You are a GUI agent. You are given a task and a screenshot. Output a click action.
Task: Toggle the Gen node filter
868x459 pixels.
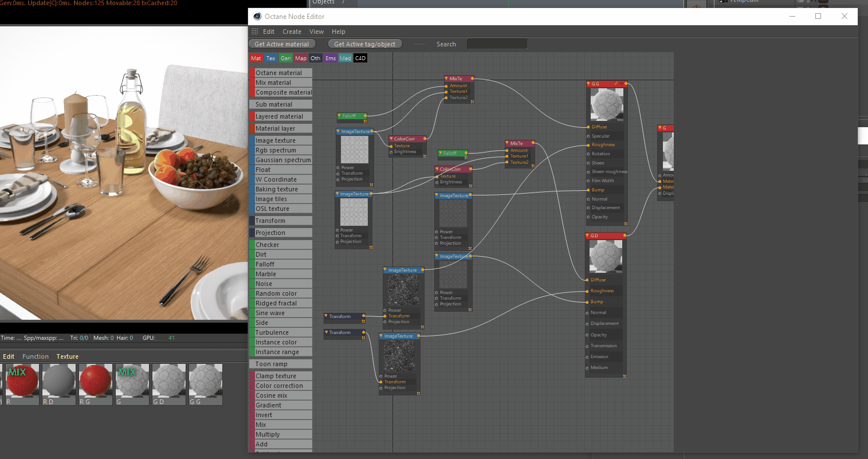(286, 58)
